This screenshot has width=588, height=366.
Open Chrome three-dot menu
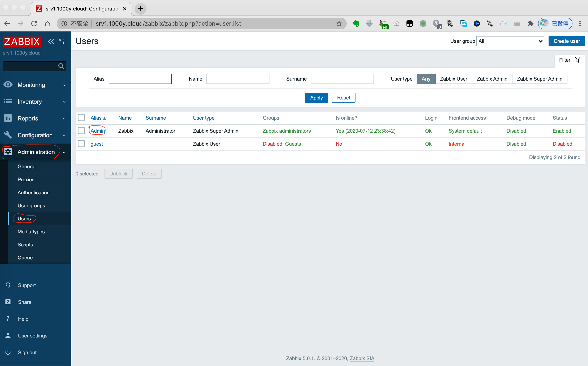coord(580,24)
